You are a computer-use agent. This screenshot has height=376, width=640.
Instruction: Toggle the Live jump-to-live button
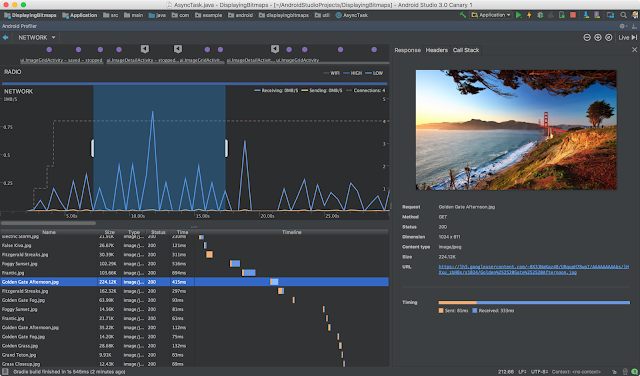pos(628,38)
